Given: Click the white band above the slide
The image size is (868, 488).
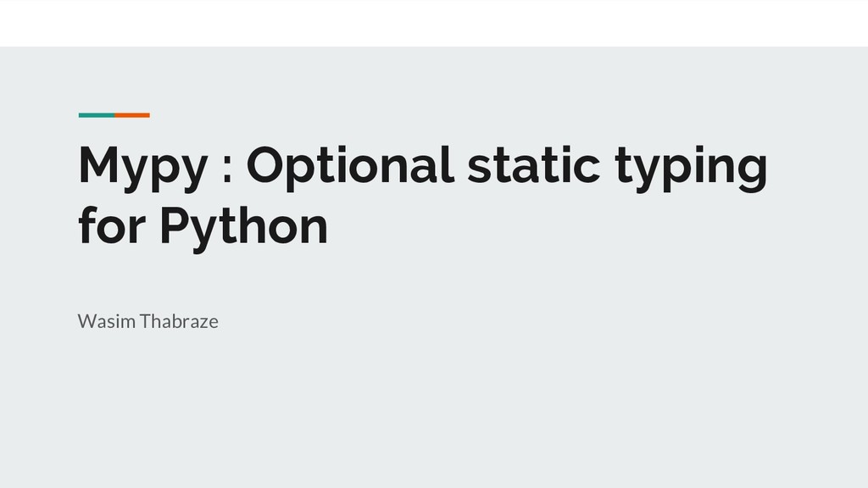Looking at the screenshot, I should tap(434, 23).
